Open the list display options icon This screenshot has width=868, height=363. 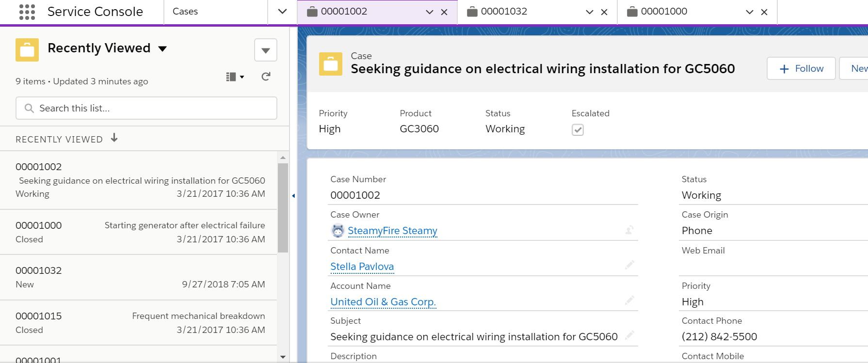[235, 77]
